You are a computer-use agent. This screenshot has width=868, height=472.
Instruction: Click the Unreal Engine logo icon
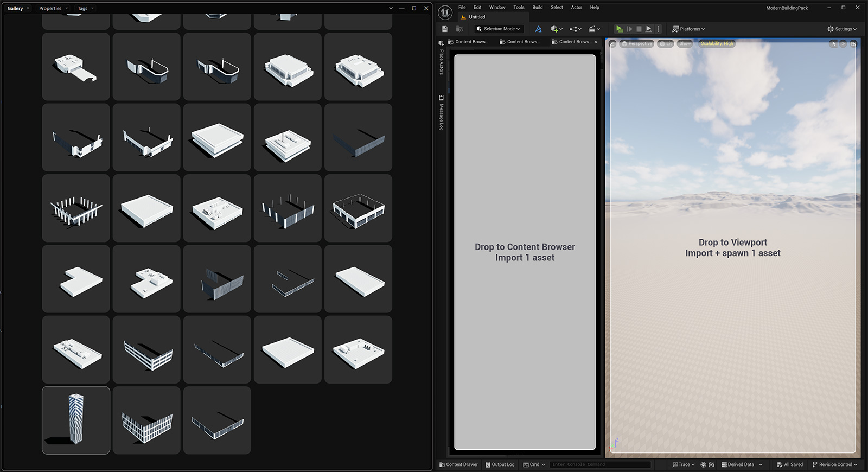[445, 12]
